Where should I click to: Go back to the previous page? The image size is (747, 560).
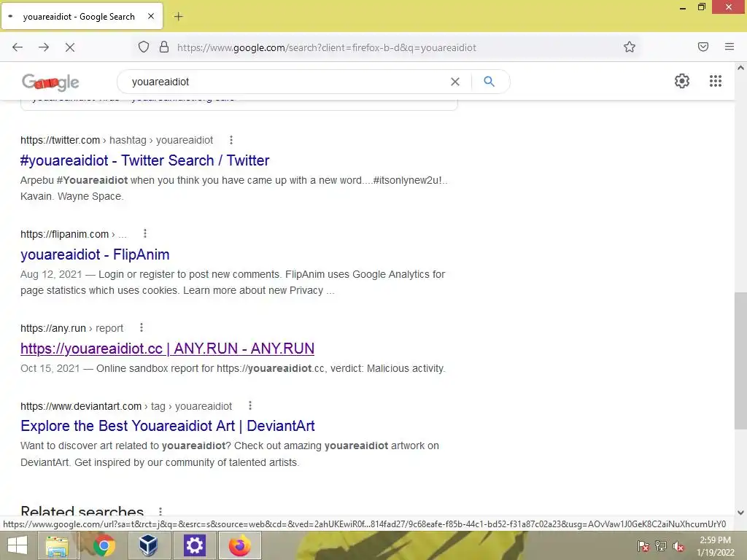click(18, 47)
